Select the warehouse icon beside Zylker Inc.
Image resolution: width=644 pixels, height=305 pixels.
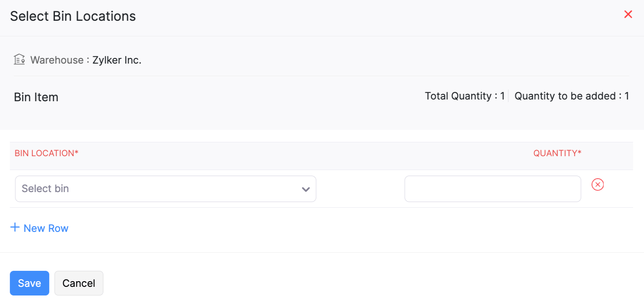[19, 59]
